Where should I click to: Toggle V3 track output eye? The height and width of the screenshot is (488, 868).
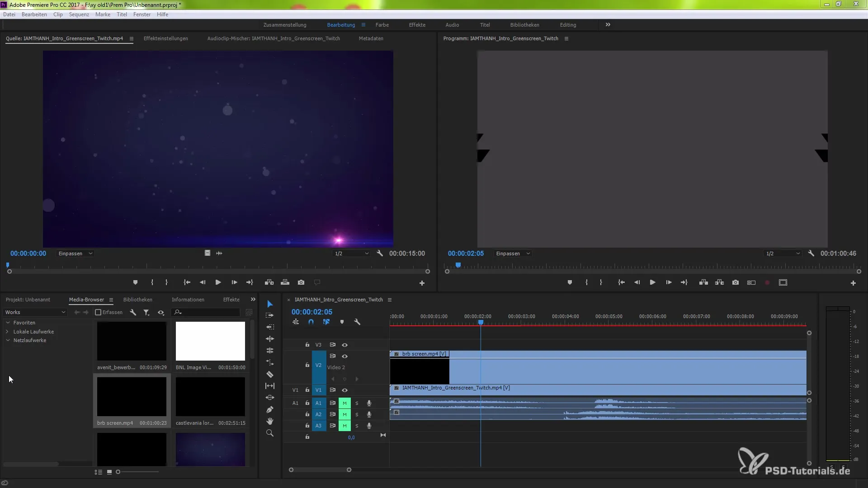(x=344, y=345)
